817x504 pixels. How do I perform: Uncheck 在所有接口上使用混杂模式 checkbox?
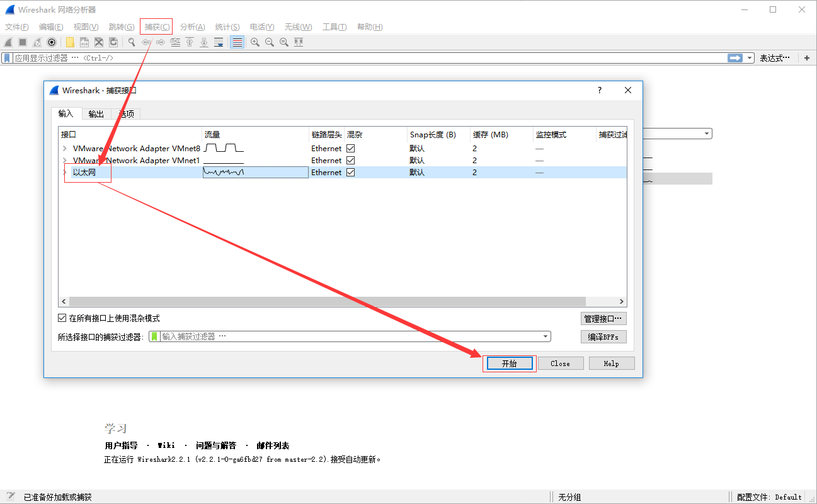pyautogui.click(x=62, y=318)
